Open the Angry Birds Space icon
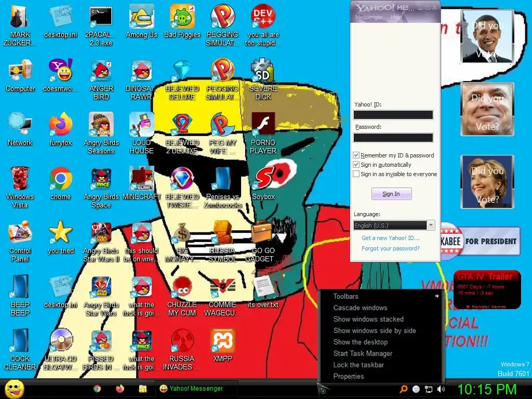 click(x=101, y=187)
